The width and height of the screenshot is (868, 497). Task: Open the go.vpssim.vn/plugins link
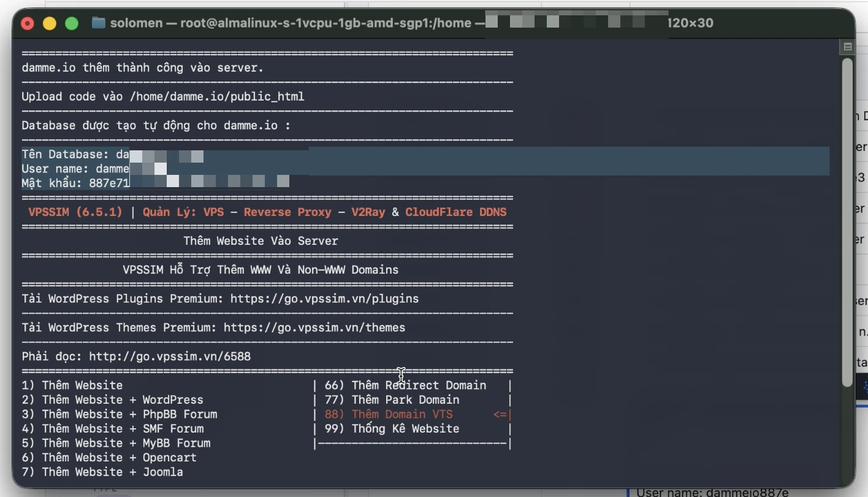325,299
